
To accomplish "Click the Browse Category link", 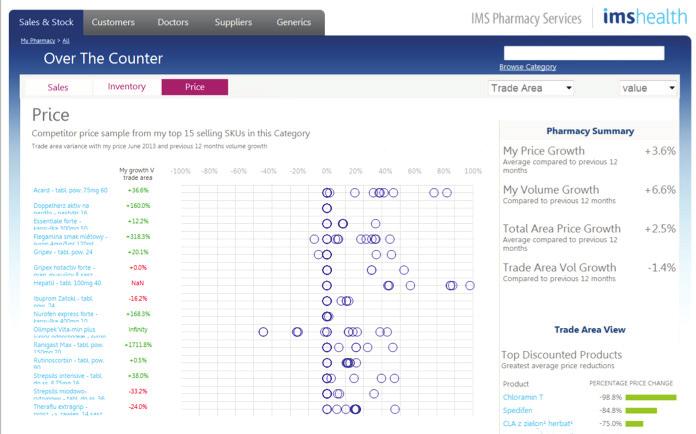I will (x=528, y=67).
